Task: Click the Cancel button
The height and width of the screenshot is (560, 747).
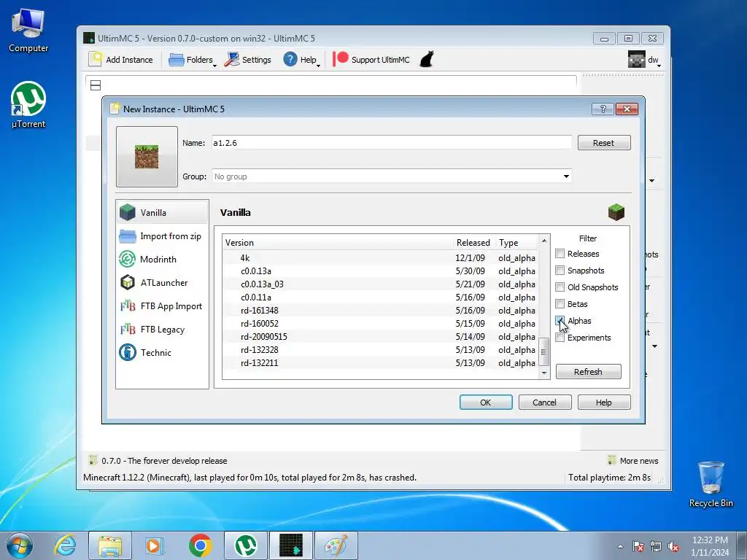Action: coord(544,402)
